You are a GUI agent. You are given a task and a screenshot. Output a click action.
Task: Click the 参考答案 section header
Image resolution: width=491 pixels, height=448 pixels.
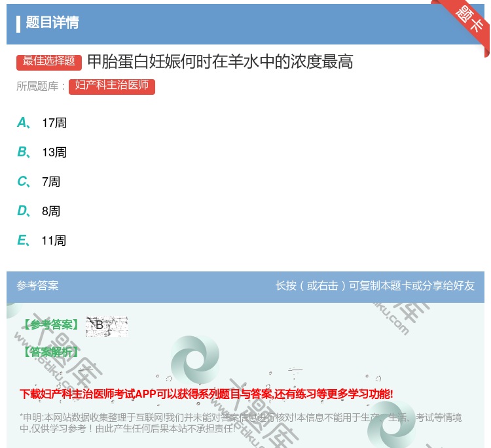point(37,286)
